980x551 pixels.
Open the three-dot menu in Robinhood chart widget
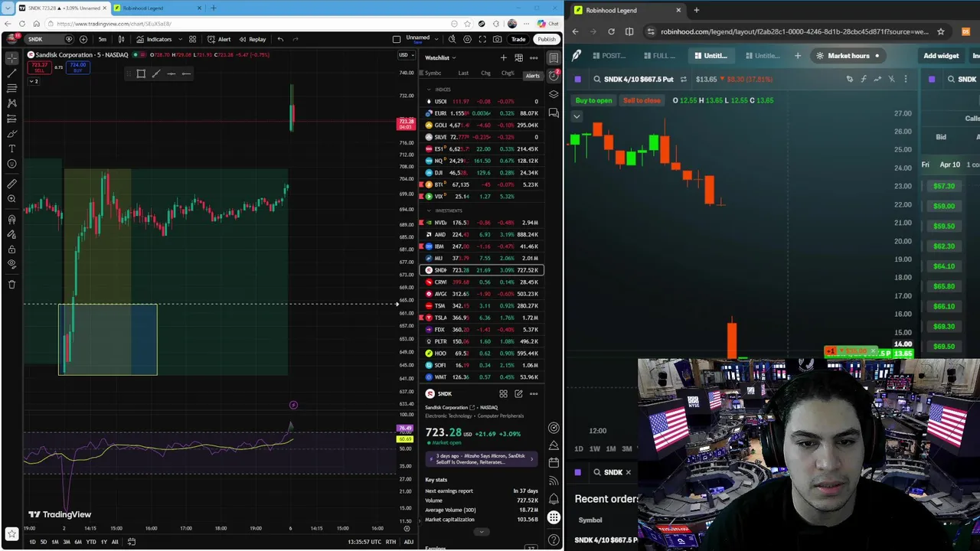[x=906, y=79]
